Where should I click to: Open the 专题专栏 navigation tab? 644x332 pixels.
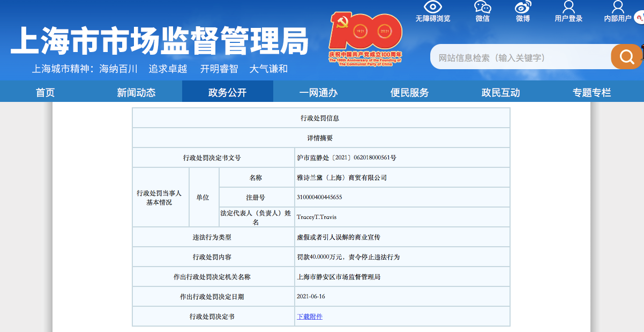click(592, 92)
